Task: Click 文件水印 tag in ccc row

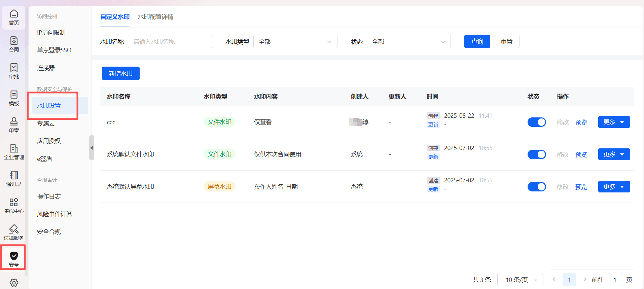Action: (x=219, y=122)
